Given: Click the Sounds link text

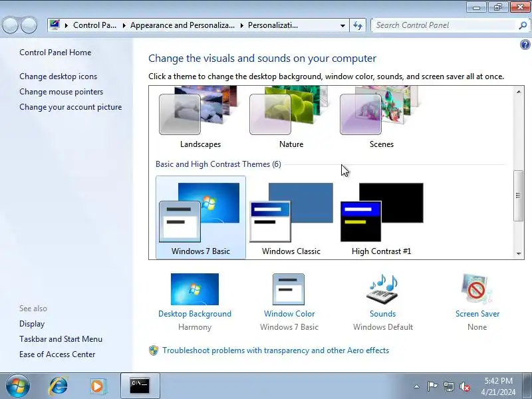Looking at the screenshot, I should [383, 314].
